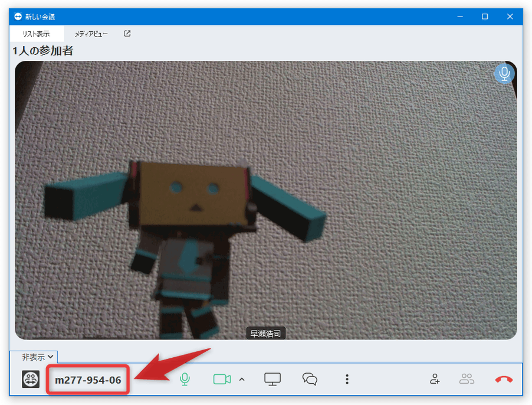The width and height of the screenshot is (532, 405).
Task: Maximize the 新しい会議 window
Action: point(485,17)
